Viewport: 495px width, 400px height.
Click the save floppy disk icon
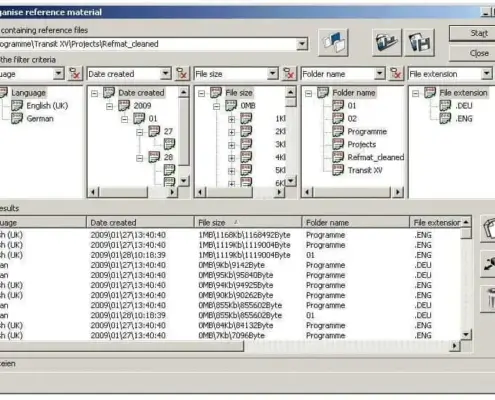point(419,43)
